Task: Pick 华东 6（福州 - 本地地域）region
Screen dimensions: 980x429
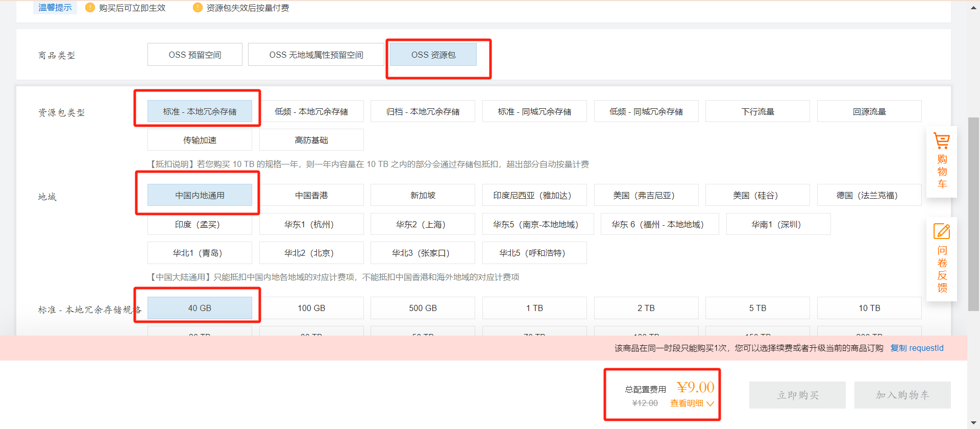Action: 660,224
